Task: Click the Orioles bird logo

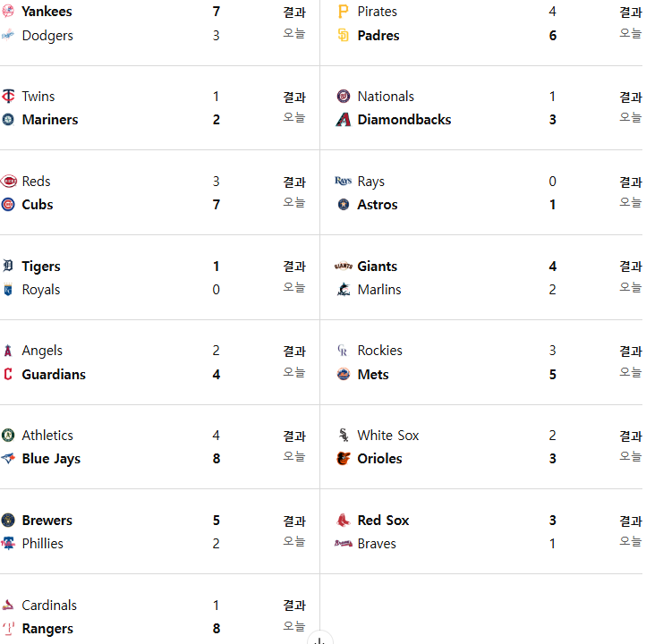Action: [344, 458]
